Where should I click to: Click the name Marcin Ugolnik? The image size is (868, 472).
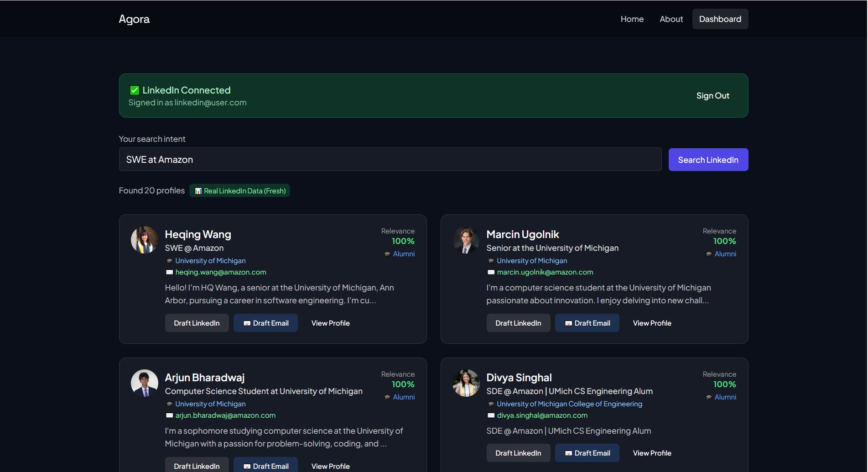click(x=523, y=234)
